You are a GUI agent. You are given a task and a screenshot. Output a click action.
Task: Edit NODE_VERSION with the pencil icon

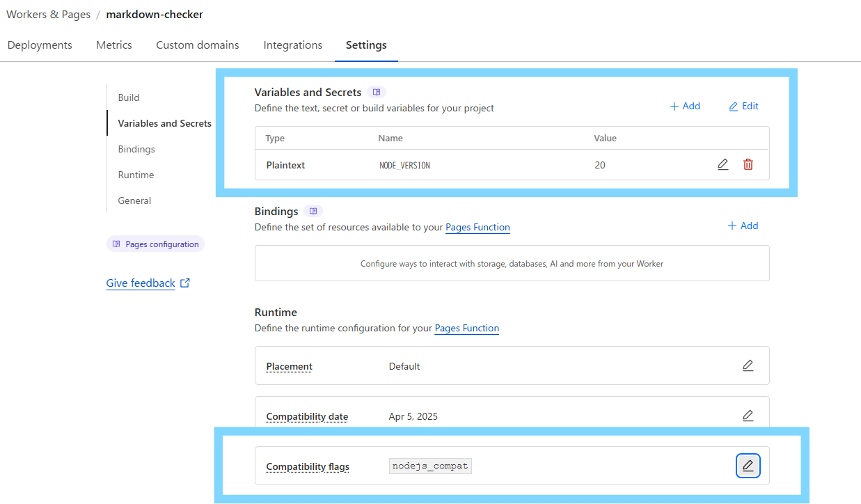tap(722, 164)
